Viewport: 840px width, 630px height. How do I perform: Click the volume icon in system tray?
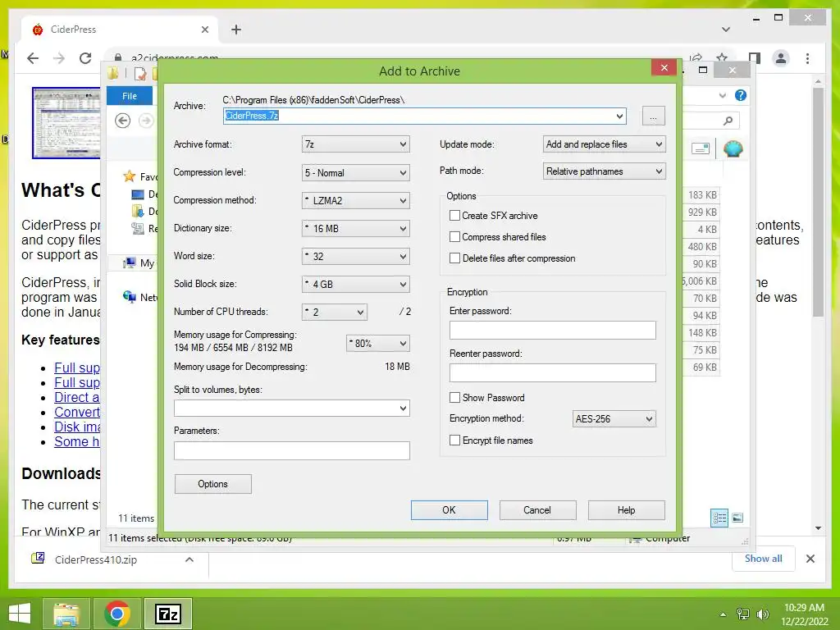763,614
